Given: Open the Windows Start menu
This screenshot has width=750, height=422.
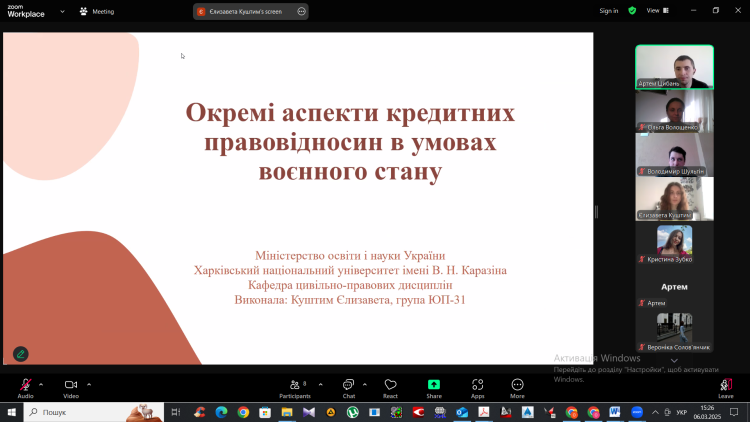Looking at the screenshot, I should (x=11, y=412).
